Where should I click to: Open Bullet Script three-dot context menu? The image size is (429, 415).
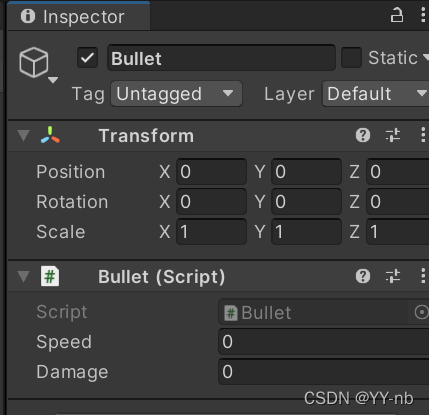pyautogui.click(x=423, y=276)
